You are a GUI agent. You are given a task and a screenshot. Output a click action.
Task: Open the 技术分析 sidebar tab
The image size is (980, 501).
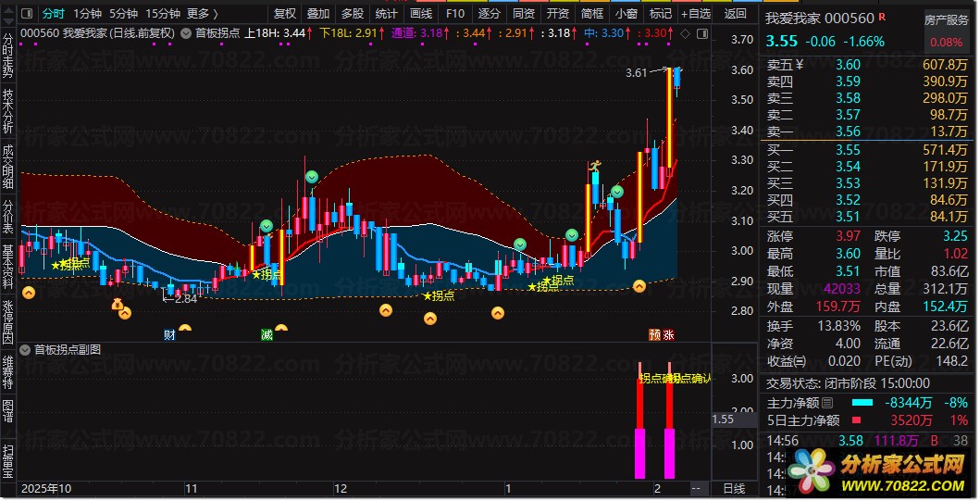[7, 111]
